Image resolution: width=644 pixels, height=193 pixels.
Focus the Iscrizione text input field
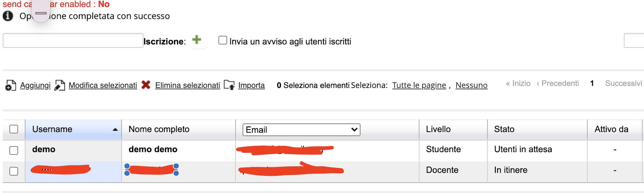(73, 41)
